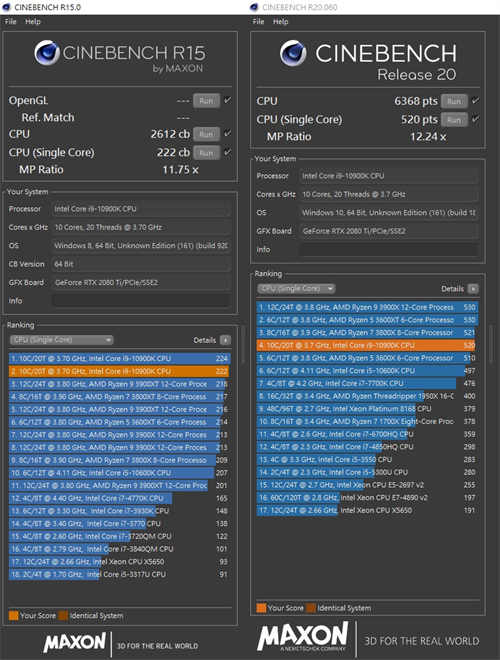500x660 pixels.
Task: Select R20 rank 17 Xeon X5650 row
Action: point(367,510)
